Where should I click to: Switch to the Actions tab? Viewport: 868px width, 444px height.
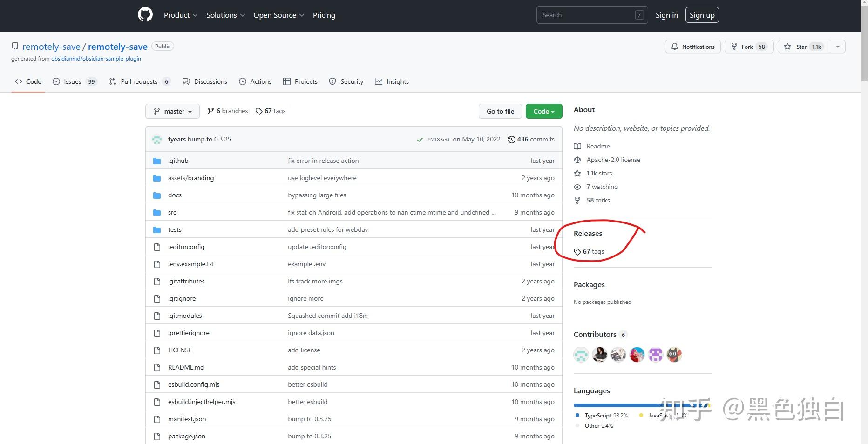[x=255, y=81]
